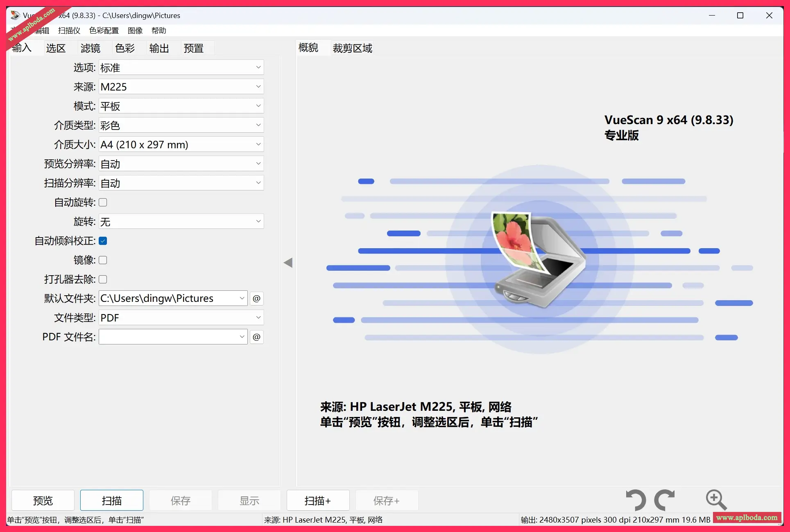
Task: Click the status bar text 来源: HP LaserJet M225
Action: point(324,520)
